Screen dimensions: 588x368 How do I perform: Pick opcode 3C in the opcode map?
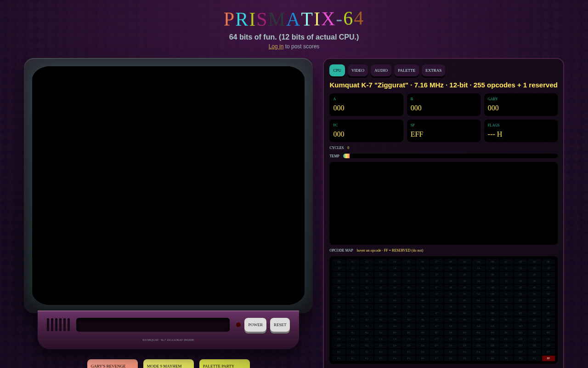click(507, 281)
